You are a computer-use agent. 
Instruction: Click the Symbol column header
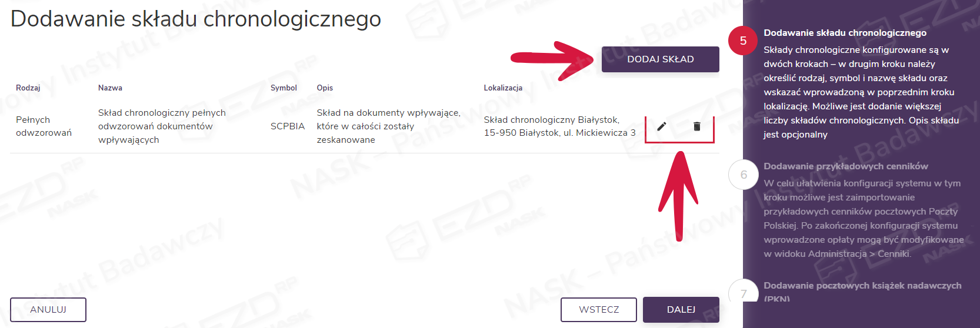pyautogui.click(x=284, y=88)
